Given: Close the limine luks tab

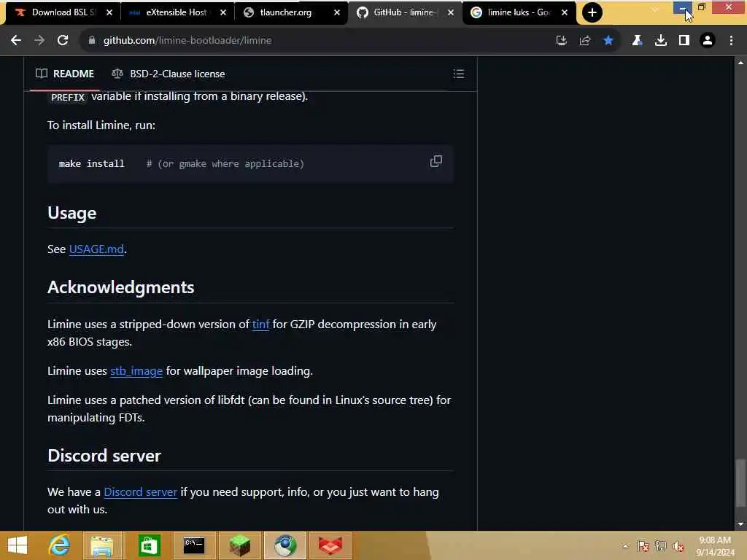Looking at the screenshot, I should [565, 12].
